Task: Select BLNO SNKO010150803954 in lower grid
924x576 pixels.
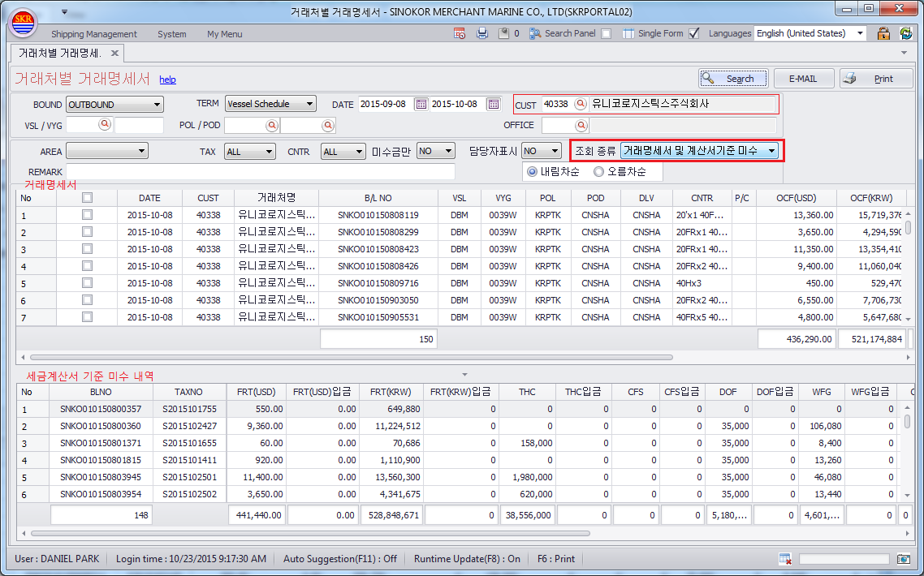Action: pos(101,494)
